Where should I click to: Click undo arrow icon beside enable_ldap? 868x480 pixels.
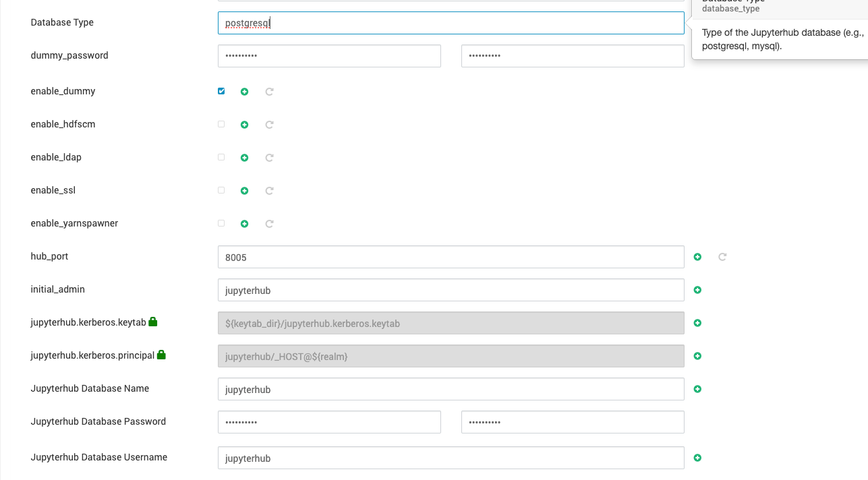269,158
